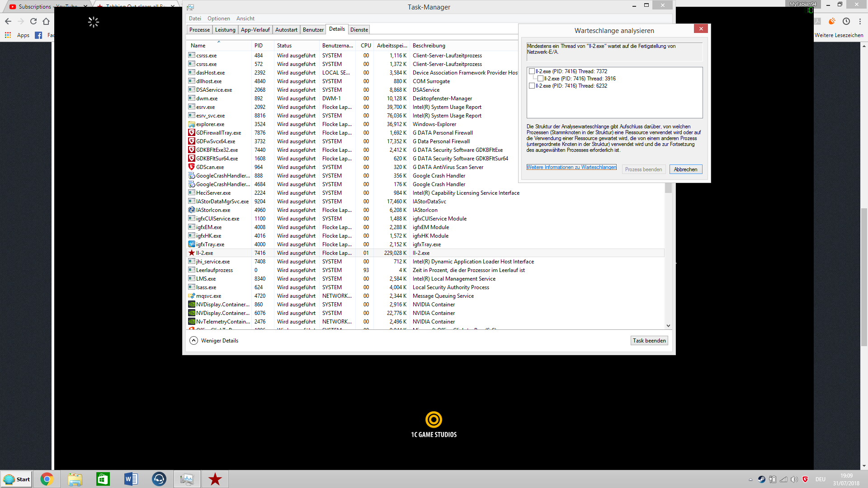The width and height of the screenshot is (868, 488).
Task: Click the IAStorIcon.exe process icon
Action: (192, 210)
